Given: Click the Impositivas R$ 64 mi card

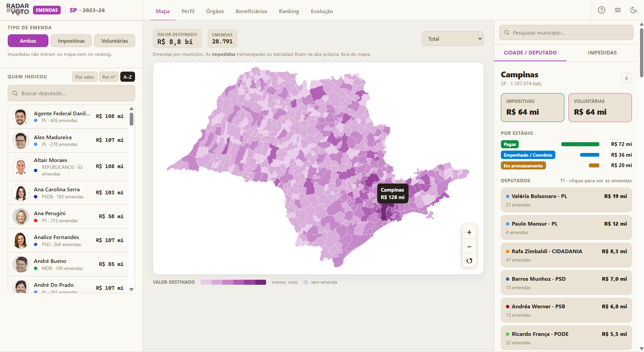Looking at the screenshot, I should pyautogui.click(x=532, y=108).
